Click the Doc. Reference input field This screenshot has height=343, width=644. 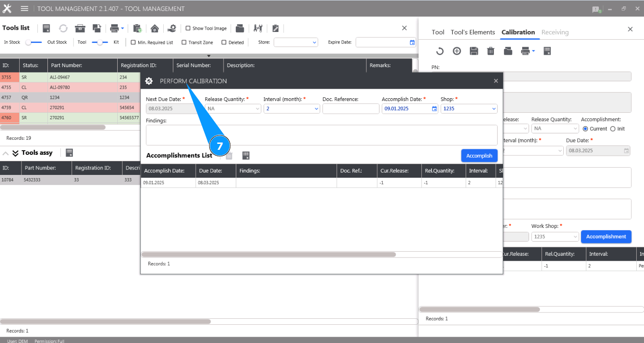point(351,109)
